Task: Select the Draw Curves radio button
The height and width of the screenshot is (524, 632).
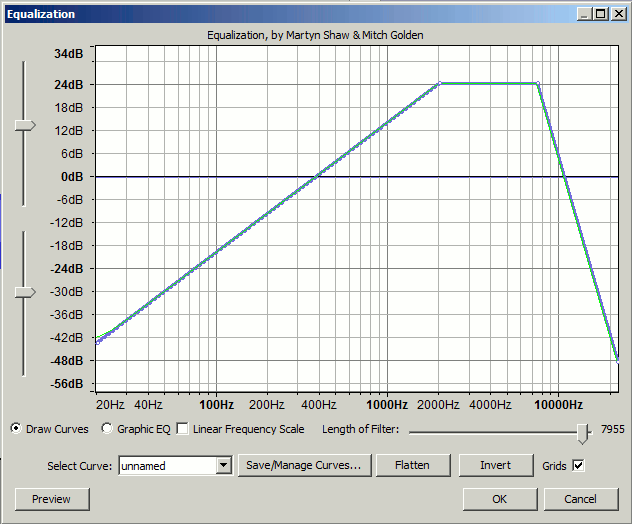Action: [16, 429]
